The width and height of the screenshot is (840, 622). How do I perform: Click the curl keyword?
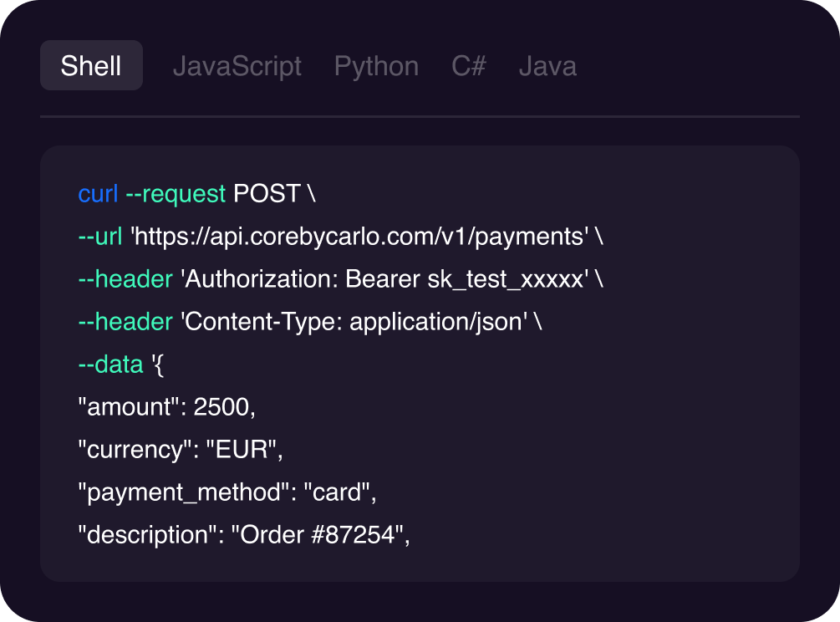[98, 193]
